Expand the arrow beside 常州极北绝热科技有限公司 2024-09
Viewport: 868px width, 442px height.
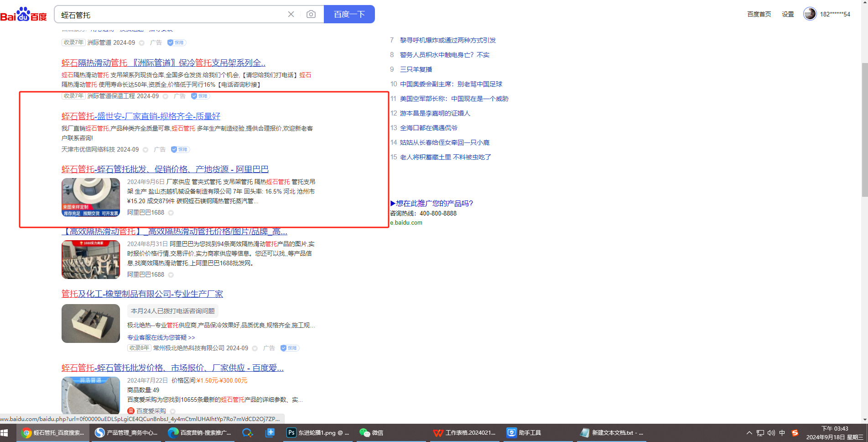click(x=255, y=348)
